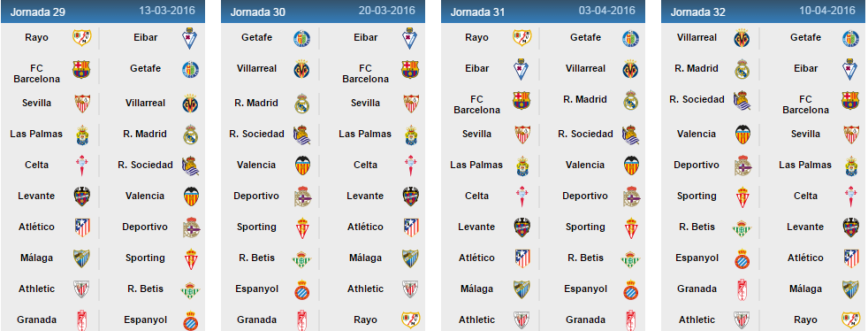Viewport: 868px width, 331px height.
Task: Open the Jornada 31 header
Action: coord(543,12)
